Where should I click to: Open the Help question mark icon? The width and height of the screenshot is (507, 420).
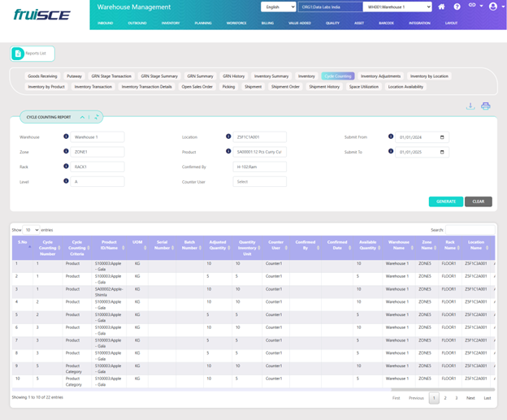(457, 6)
